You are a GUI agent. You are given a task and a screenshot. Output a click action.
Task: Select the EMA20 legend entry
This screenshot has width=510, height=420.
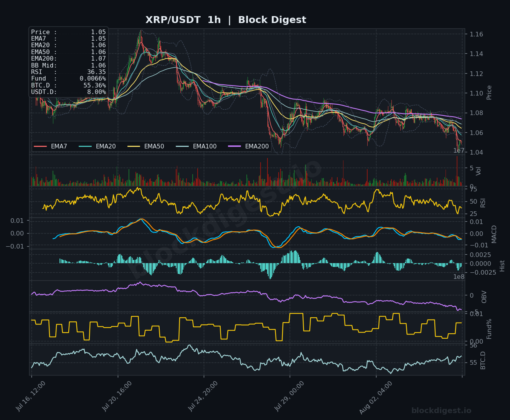pos(97,146)
